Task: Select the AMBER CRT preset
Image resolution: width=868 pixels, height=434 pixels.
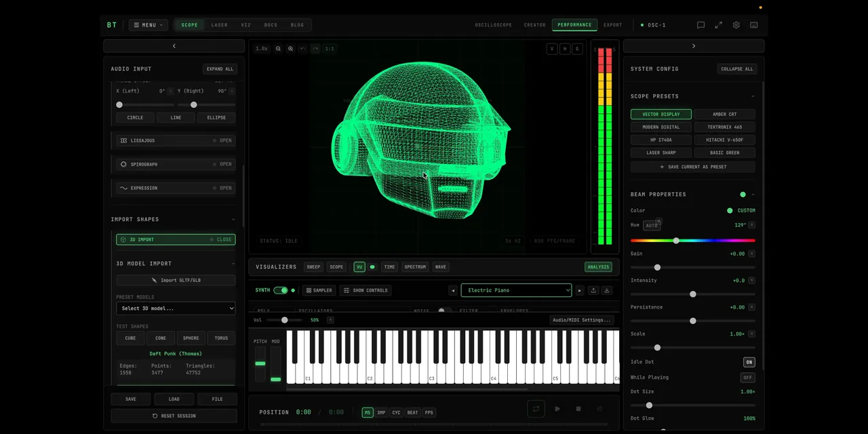Action: point(724,114)
